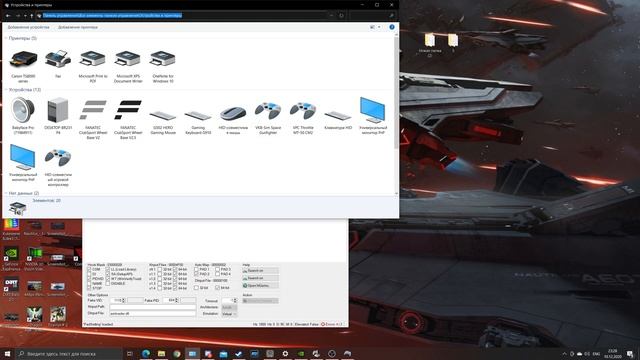Adjust the Timeout spinner arrows
This screenshot has height=360, width=640.
235,300
